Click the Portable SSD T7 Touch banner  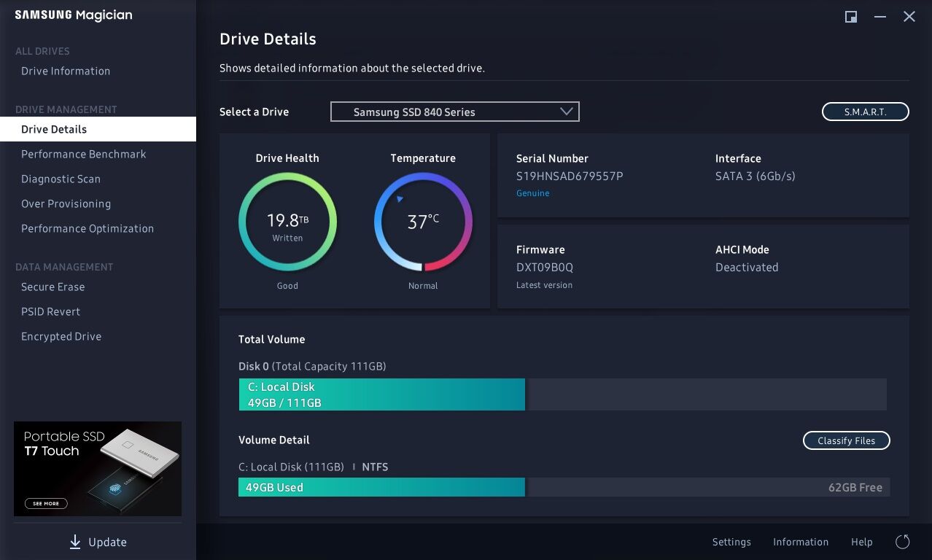(98, 469)
